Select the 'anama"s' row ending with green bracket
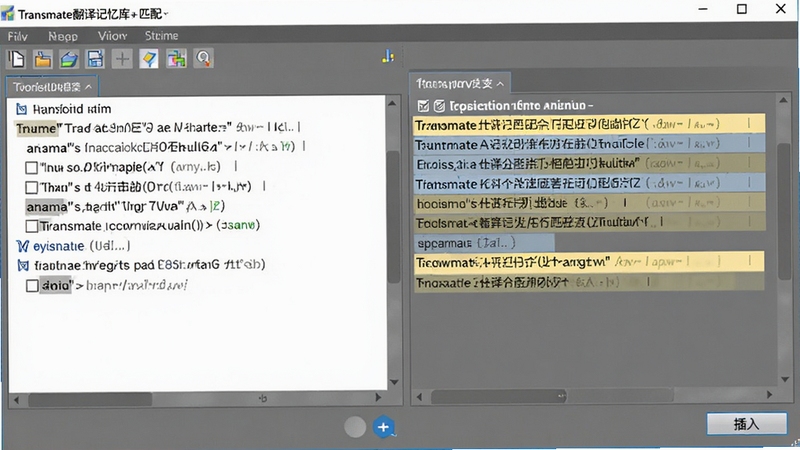Viewport: 800px width, 450px height. point(125,207)
